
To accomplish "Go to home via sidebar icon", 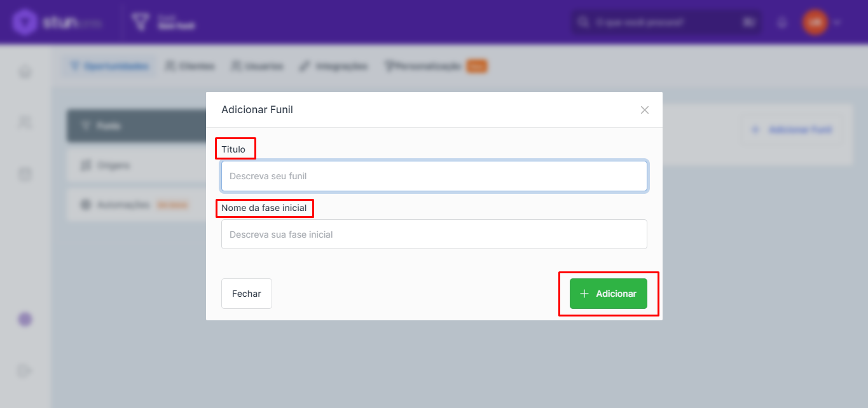I will pyautogui.click(x=25, y=72).
